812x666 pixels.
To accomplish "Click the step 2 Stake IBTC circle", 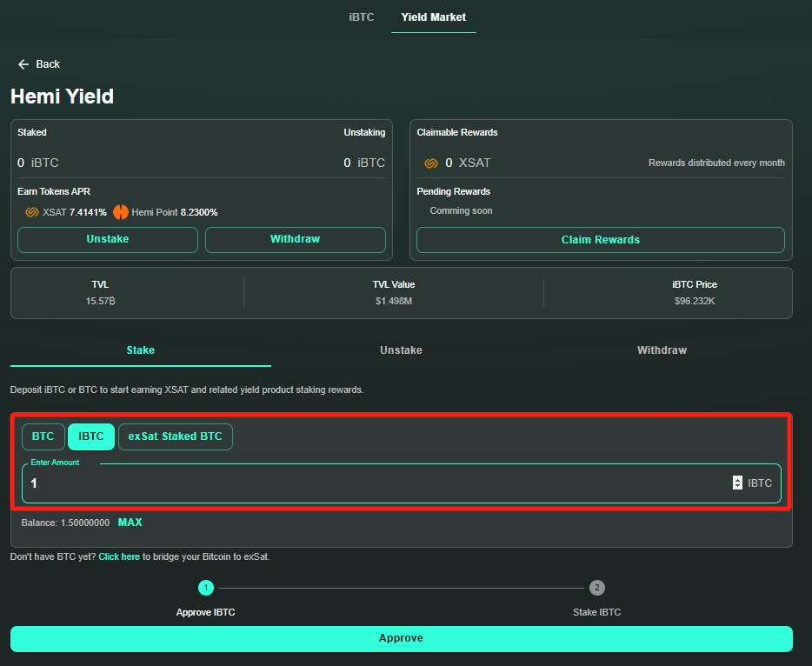I will click(596, 588).
